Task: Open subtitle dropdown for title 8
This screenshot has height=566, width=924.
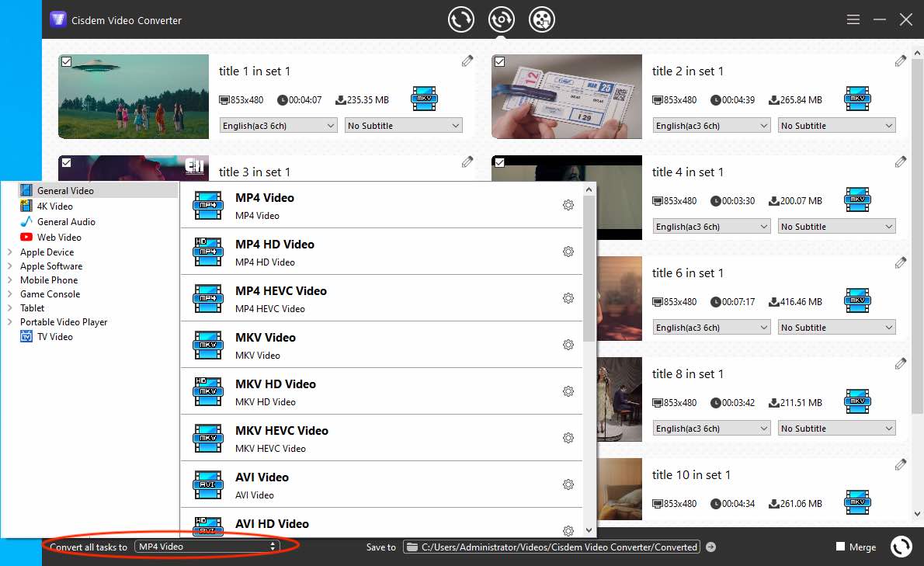Action: [x=837, y=428]
